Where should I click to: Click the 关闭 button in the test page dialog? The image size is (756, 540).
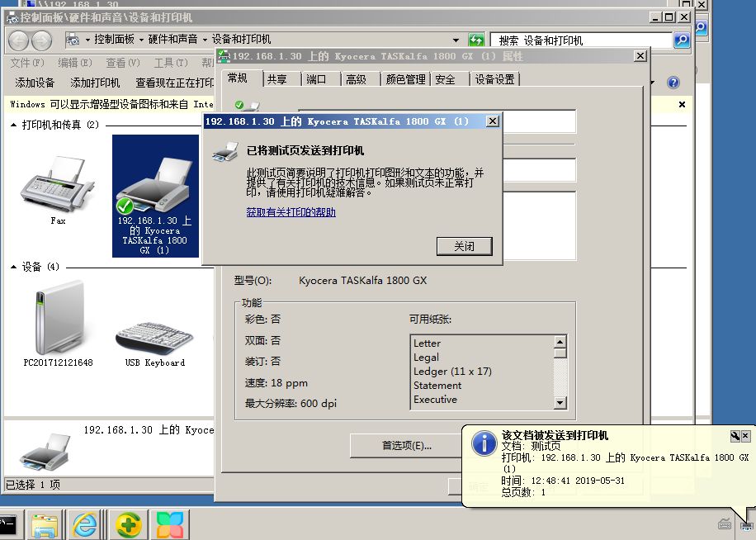point(465,246)
